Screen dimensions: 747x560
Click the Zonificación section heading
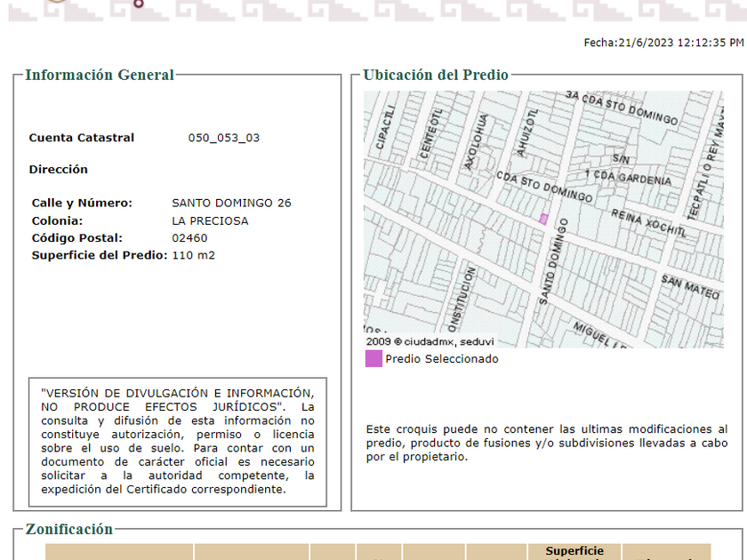pyautogui.click(x=69, y=530)
